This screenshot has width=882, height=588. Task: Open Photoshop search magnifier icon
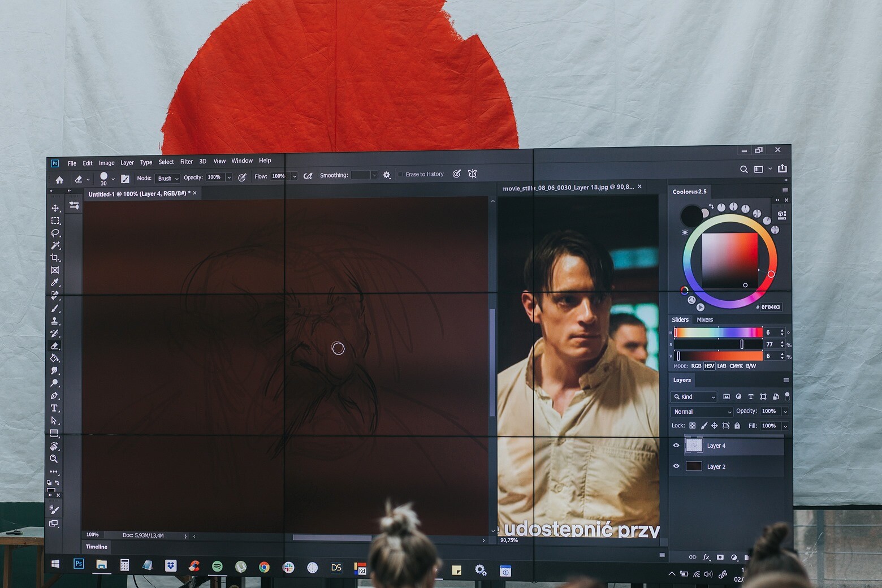point(744,169)
